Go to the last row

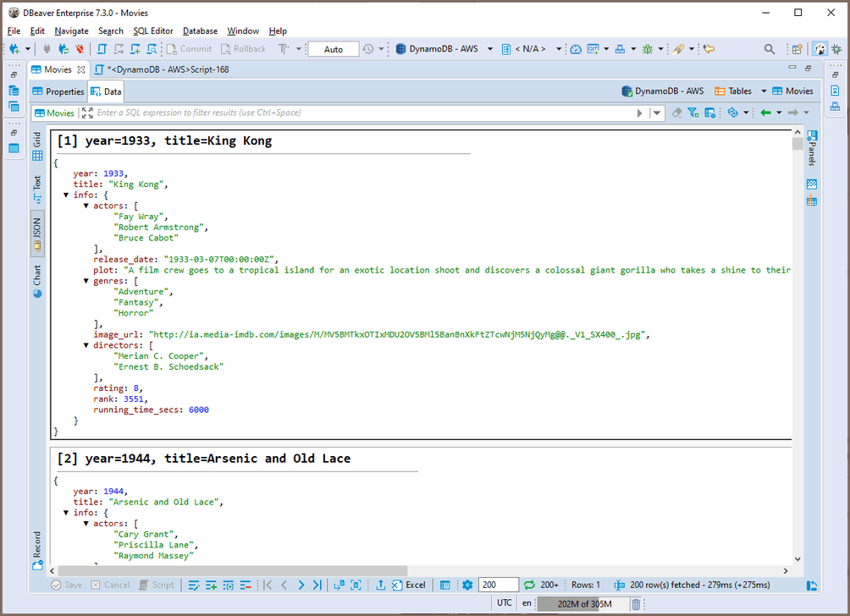click(317, 585)
